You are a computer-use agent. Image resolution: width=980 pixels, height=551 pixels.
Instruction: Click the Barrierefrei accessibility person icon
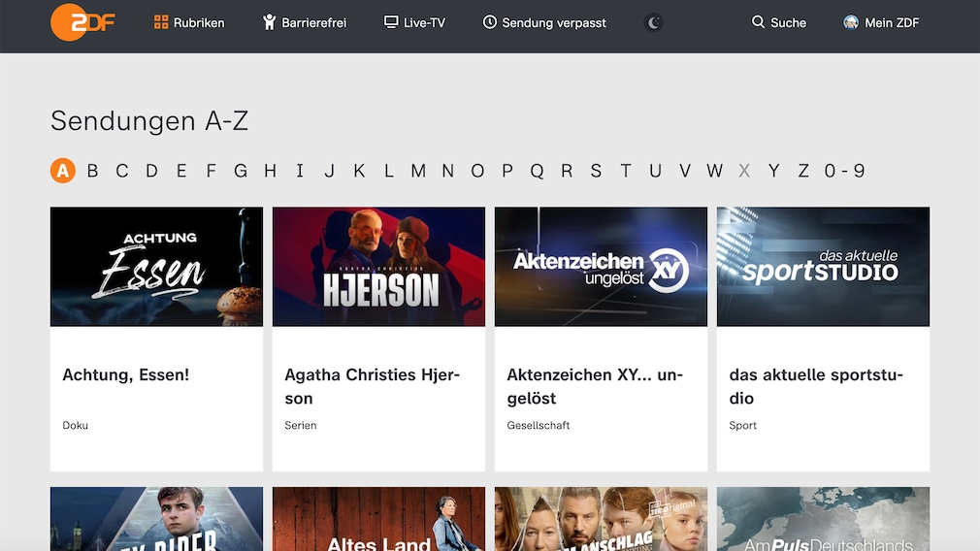click(269, 22)
